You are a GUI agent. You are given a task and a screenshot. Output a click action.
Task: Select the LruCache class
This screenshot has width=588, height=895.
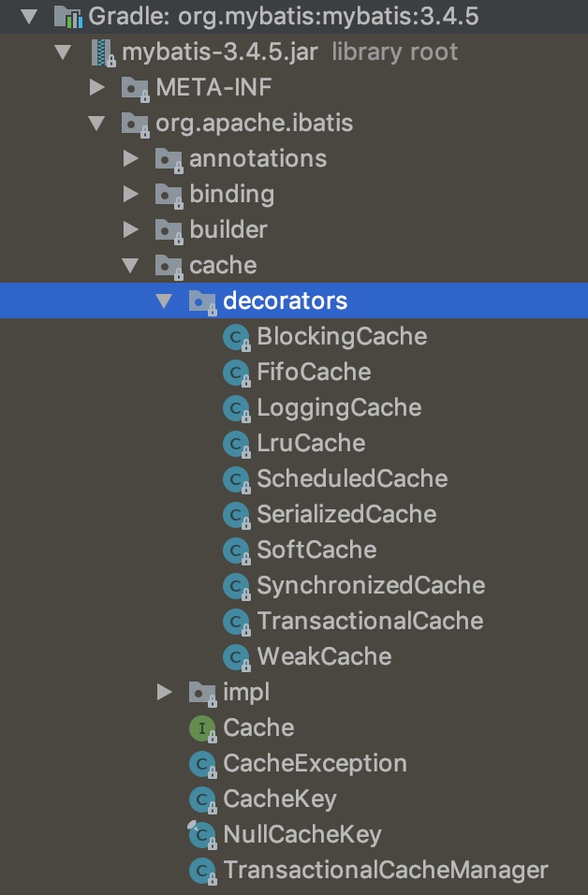point(311,443)
